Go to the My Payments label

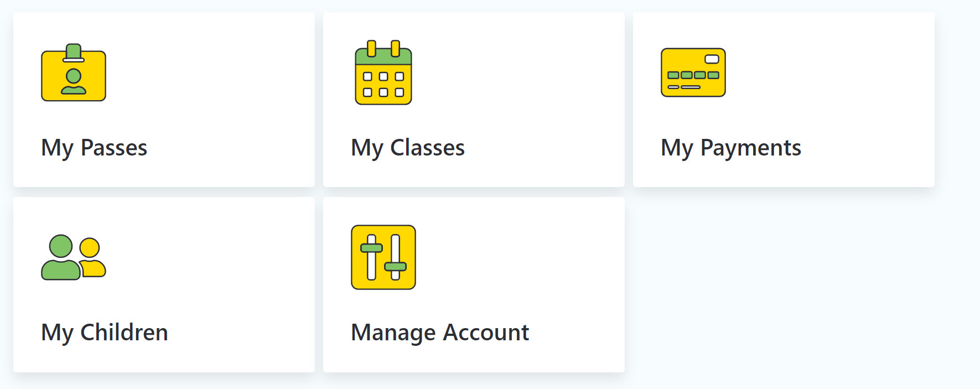tap(731, 148)
